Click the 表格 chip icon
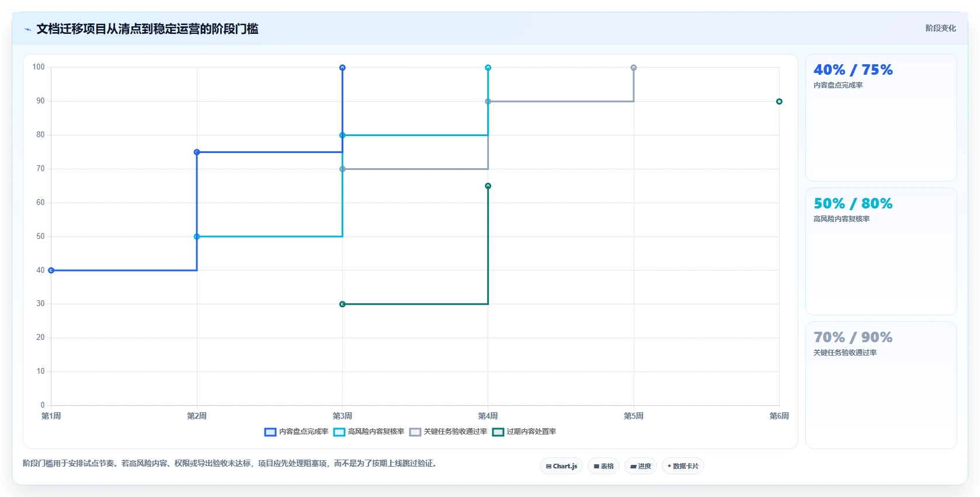The image size is (980, 497). pyautogui.click(x=596, y=466)
